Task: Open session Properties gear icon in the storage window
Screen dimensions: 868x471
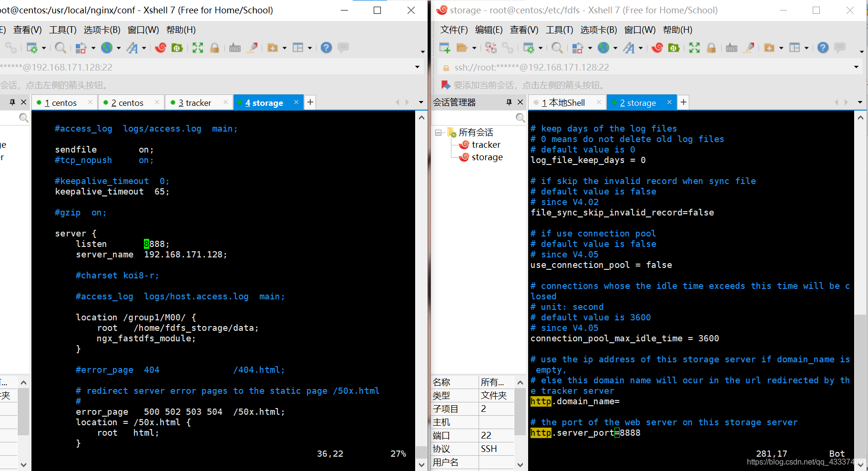Action: click(529, 48)
